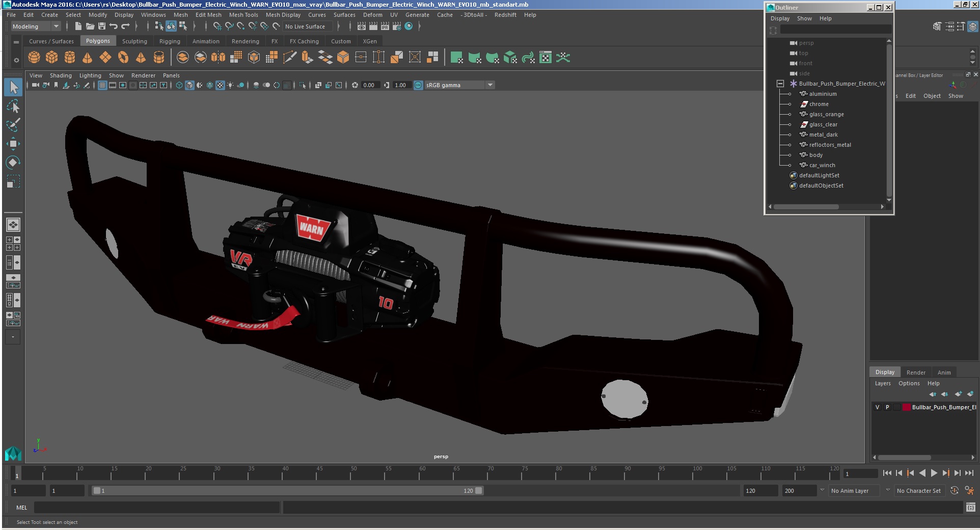
Task: Click the No Live Surface field
Action: click(x=309, y=26)
